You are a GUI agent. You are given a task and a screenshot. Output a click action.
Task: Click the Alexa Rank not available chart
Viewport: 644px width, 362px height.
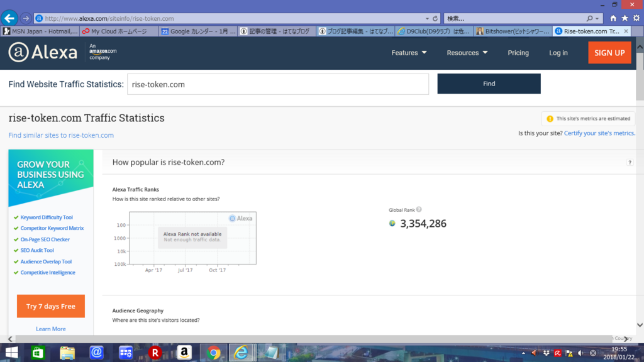[x=192, y=238]
